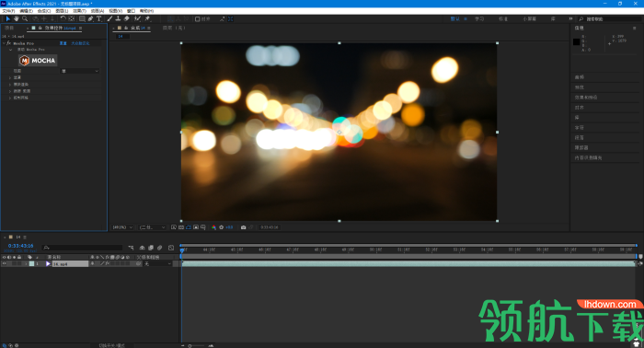This screenshot has width=644, height=348.
Task: Switch to the 图层 (无) viewer tab
Action: (x=174, y=28)
